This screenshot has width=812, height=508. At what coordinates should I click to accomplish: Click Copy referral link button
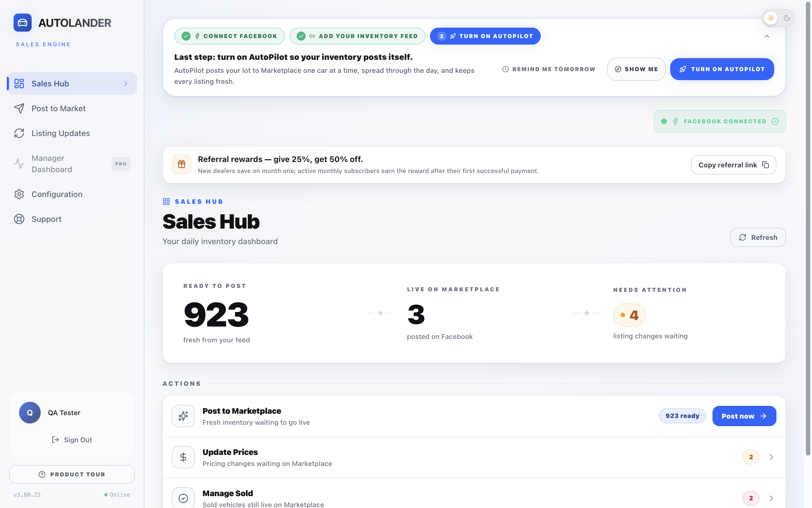click(734, 165)
